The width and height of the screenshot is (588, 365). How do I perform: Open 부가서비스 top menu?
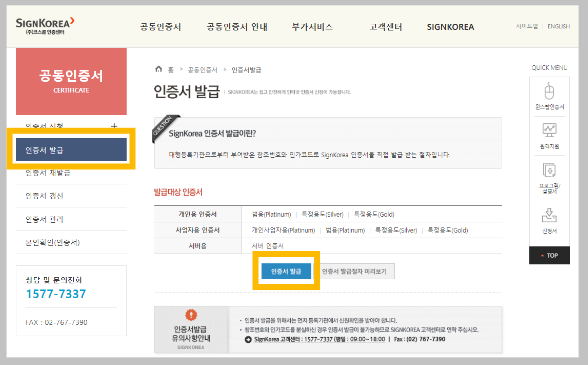(312, 27)
